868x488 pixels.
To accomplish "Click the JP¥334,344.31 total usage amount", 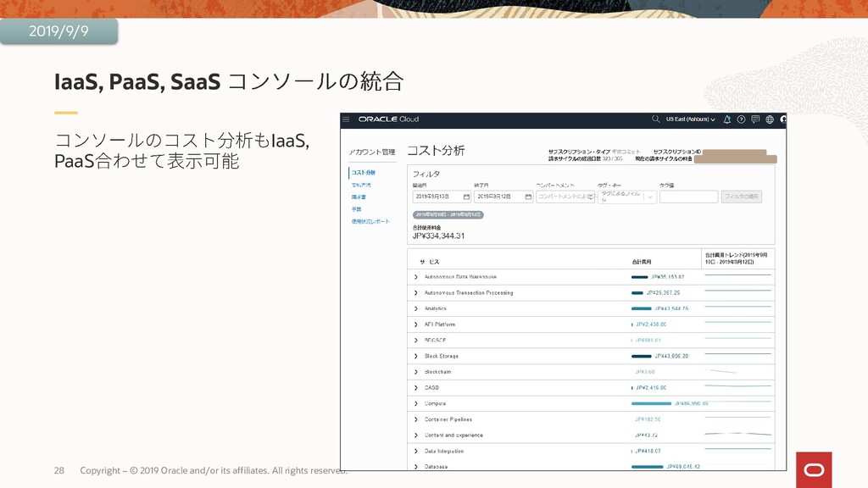I will (x=438, y=236).
